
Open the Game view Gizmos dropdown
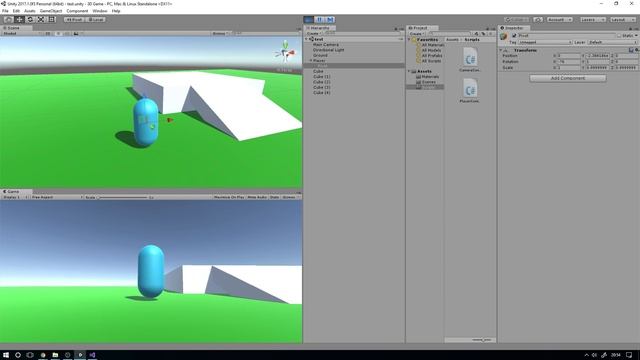tap(290, 197)
